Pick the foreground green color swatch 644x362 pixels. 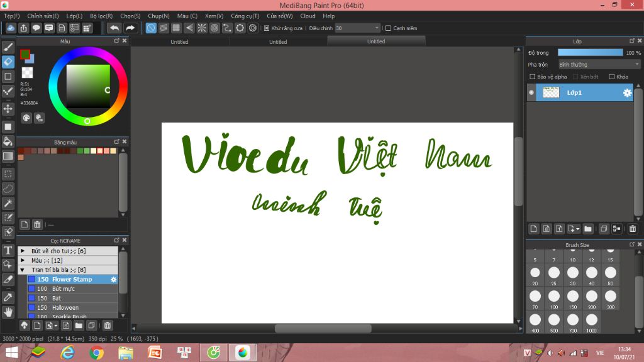(x=25, y=54)
